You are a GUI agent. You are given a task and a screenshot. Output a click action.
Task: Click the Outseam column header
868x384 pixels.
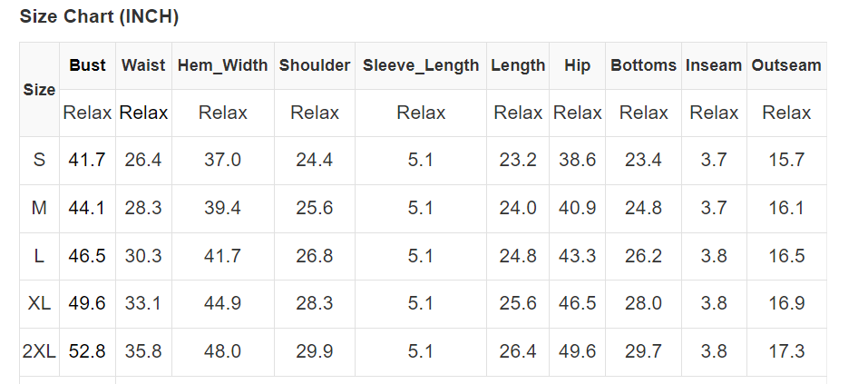(x=786, y=65)
